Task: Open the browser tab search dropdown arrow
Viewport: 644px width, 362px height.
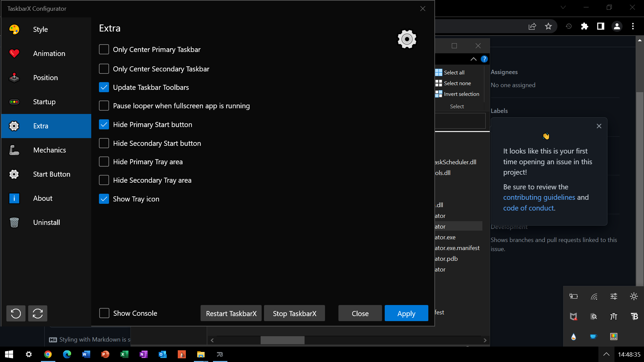Action: [x=563, y=7]
